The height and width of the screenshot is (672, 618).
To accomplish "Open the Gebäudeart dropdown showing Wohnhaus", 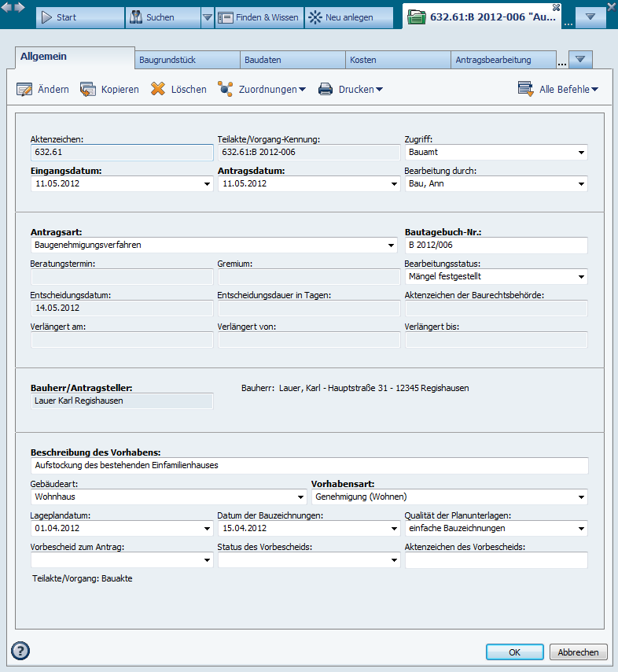I will tap(300, 497).
